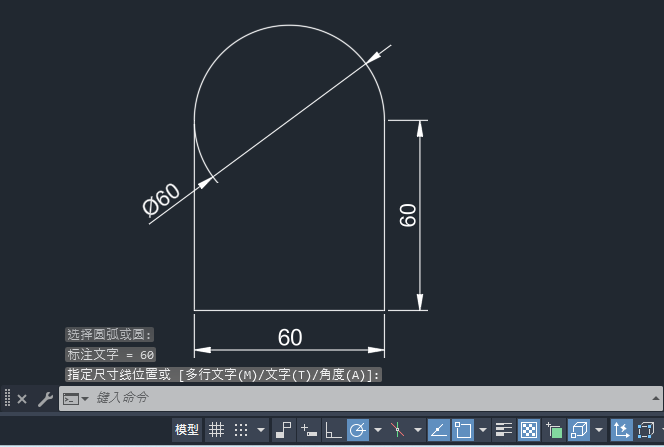
Task: Select the diagonal diameter dimension line
Action: (290, 120)
